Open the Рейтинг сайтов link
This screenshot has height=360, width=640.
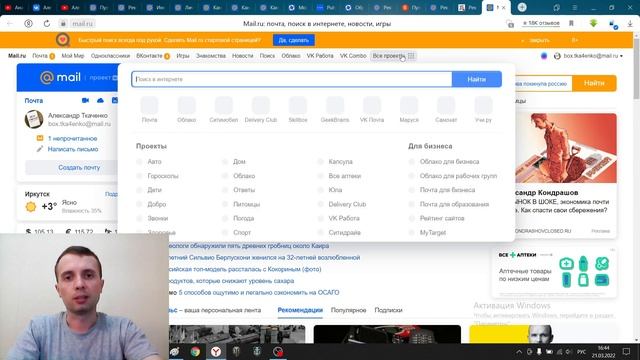pos(442,218)
